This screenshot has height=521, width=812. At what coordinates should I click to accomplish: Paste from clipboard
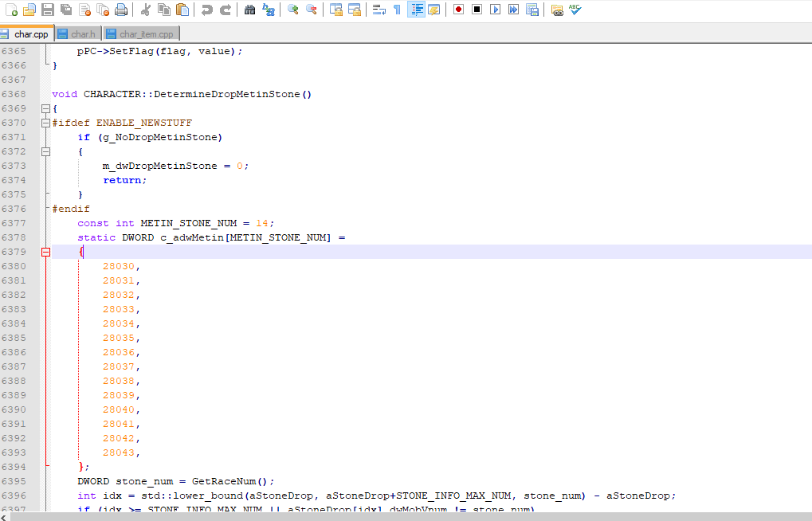182,10
